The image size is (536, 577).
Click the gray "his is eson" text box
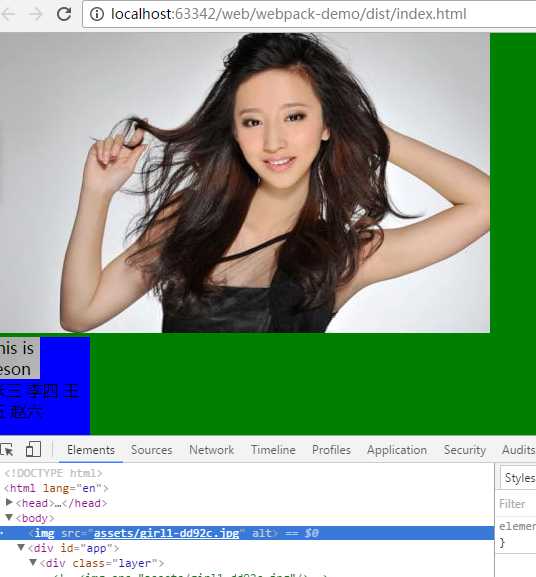[19, 358]
